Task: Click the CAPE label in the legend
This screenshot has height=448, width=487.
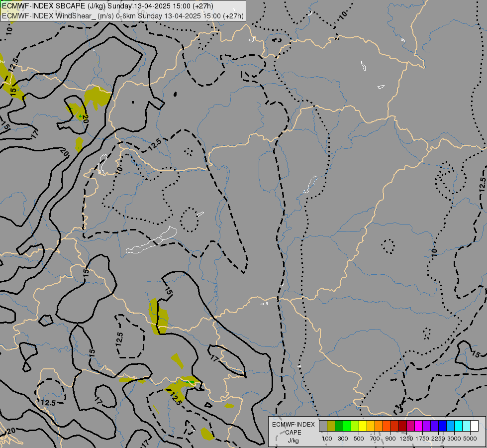Action: click(x=293, y=432)
